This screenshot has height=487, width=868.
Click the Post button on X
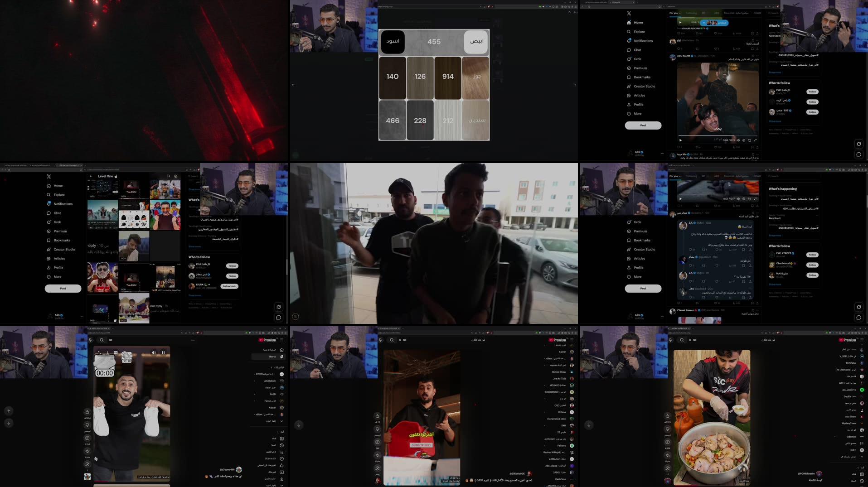(643, 125)
